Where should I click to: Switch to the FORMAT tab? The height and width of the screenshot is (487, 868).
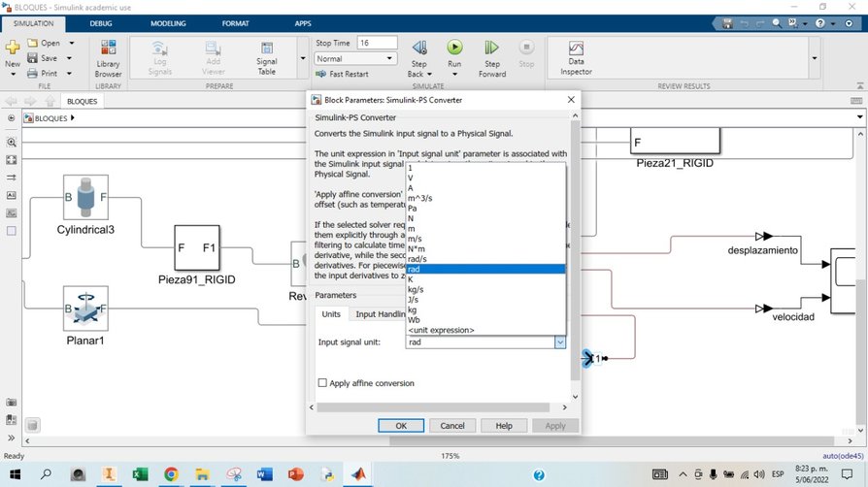click(x=235, y=23)
